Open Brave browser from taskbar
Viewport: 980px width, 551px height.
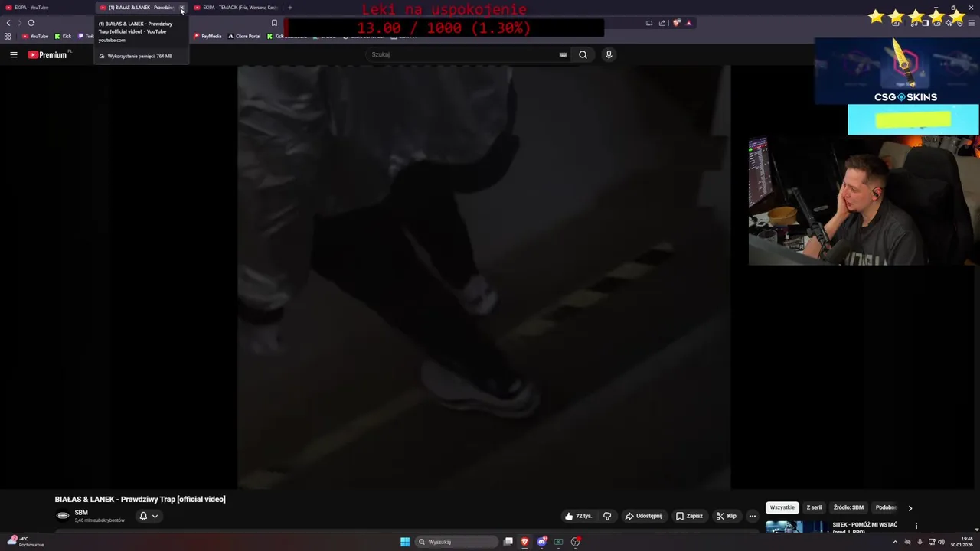coord(524,542)
